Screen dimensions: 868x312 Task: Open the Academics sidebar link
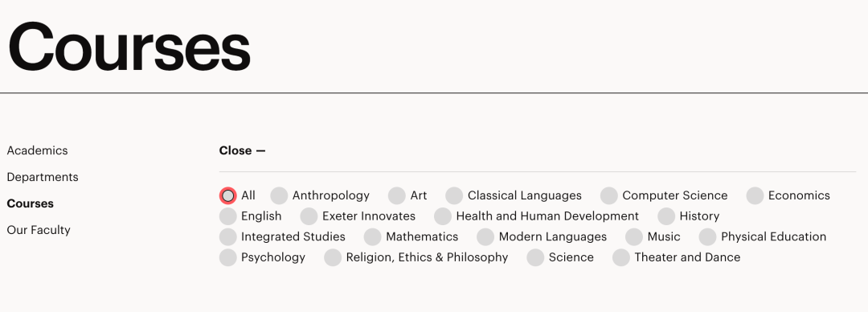click(x=37, y=150)
